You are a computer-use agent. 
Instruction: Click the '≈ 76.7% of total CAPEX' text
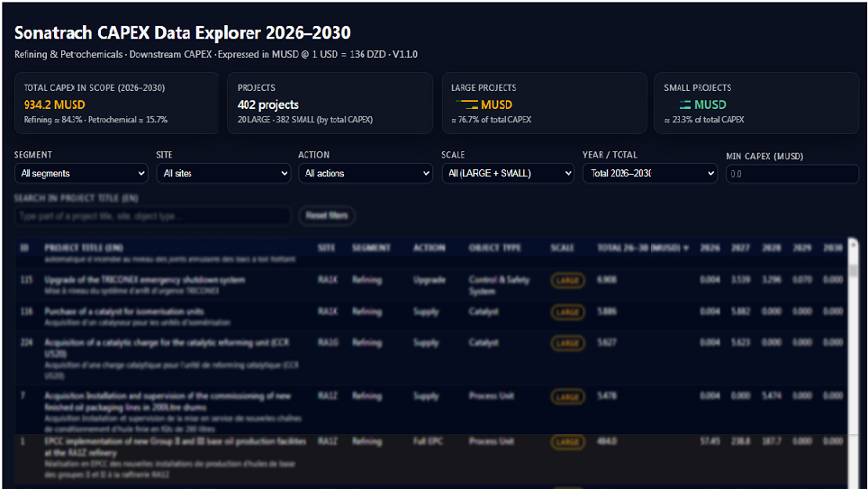click(x=491, y=120)
